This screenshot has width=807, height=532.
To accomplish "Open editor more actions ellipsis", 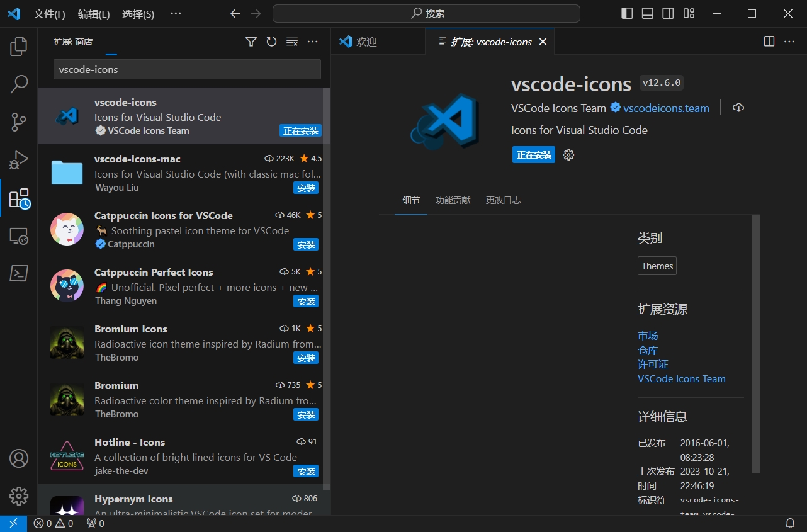I will [789, 42].
